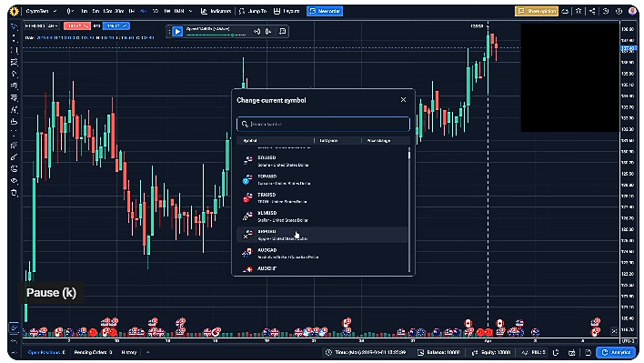This screenshot has height=363, width=644.
Task: Switch to the Open Positions tab
Action: [46, 352]
